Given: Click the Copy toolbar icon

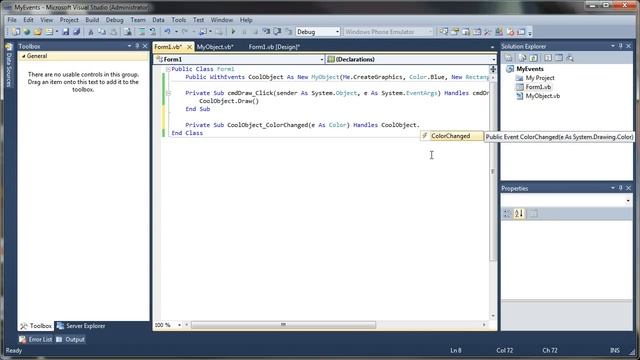Looking at the screenshot, I should 102,32.
